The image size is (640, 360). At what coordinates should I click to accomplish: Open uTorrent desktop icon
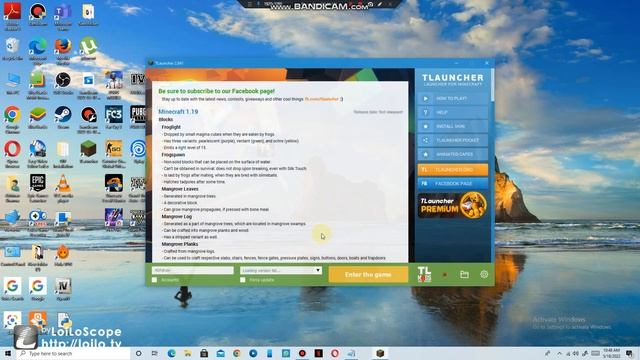click(x=88, y=49)
